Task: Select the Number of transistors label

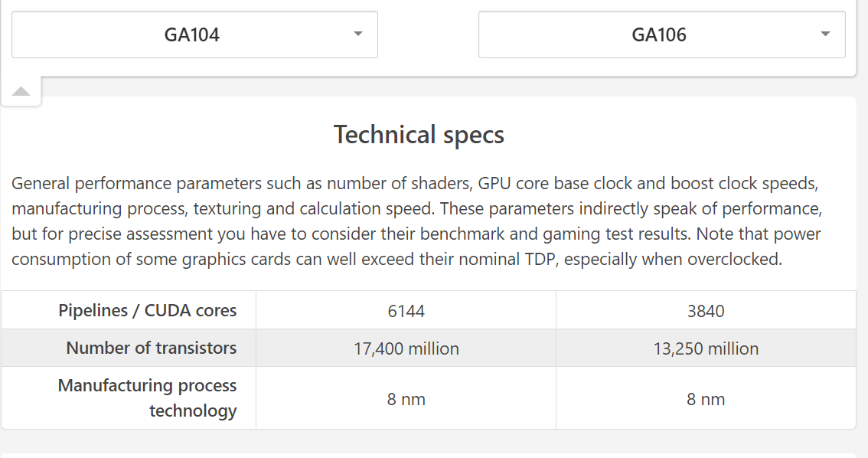Action: (151, 348)
